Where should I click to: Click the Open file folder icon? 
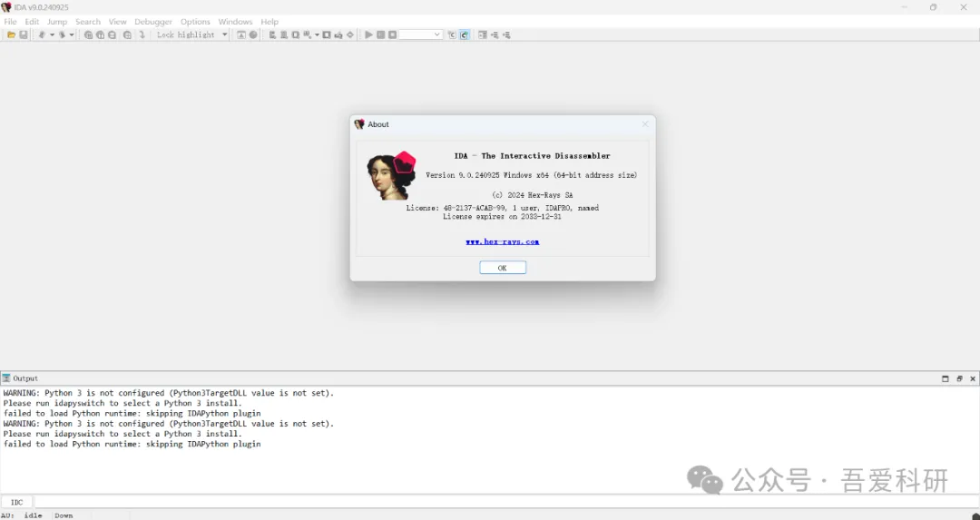pos(11,35)
